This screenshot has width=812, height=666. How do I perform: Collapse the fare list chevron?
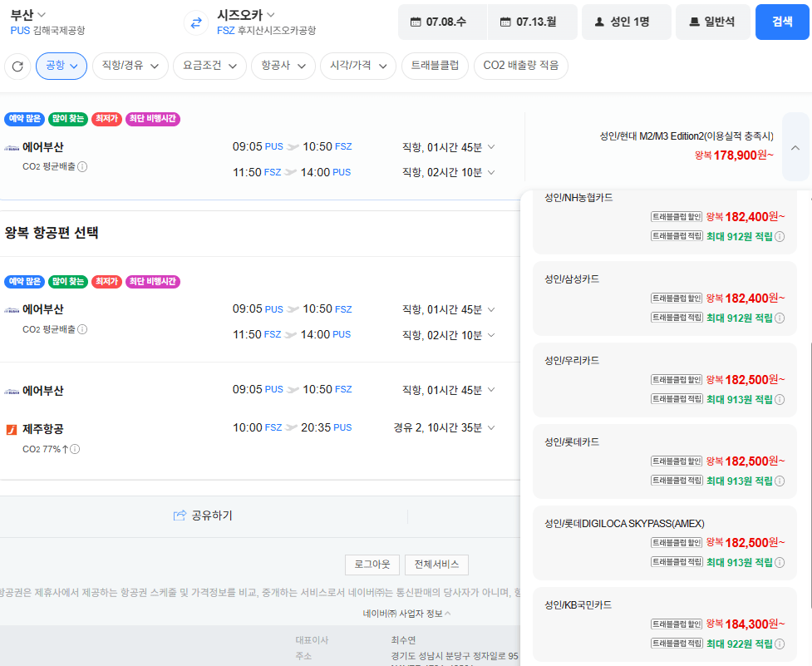(795, 148)
